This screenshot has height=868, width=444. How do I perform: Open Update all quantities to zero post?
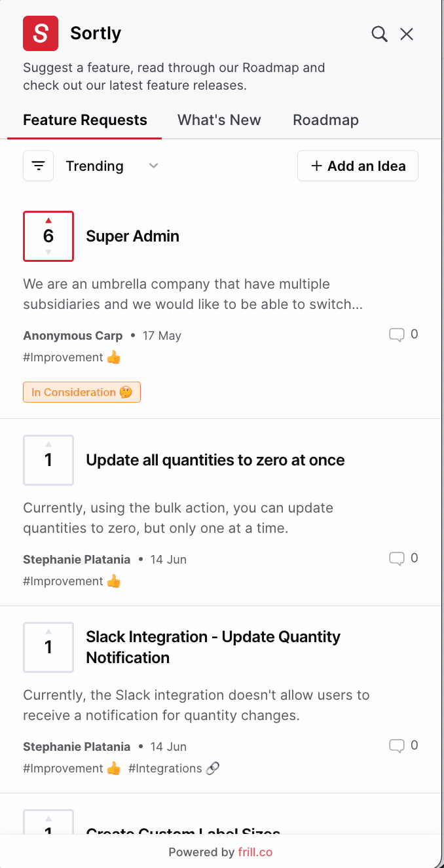point(215,460)
